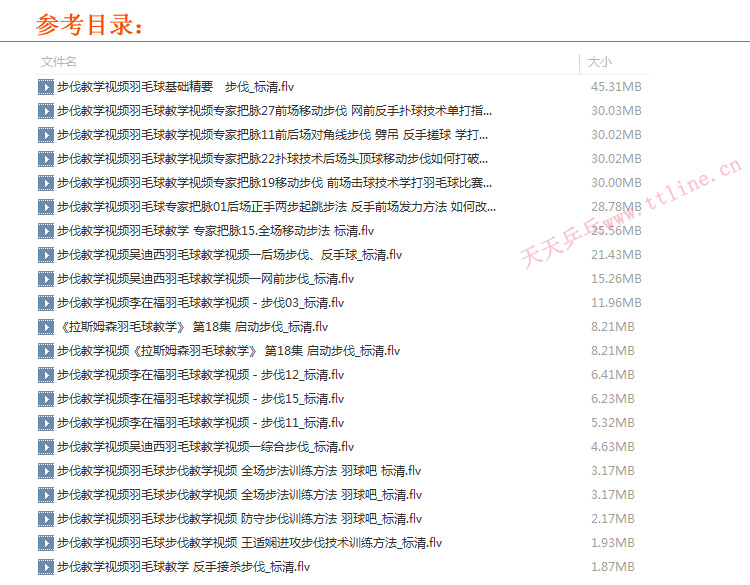The width and height of the screenshot is (750, 585).
Task: Click the icon beside 王适娴进攻步伐 file
Action: tap(45, 543)
